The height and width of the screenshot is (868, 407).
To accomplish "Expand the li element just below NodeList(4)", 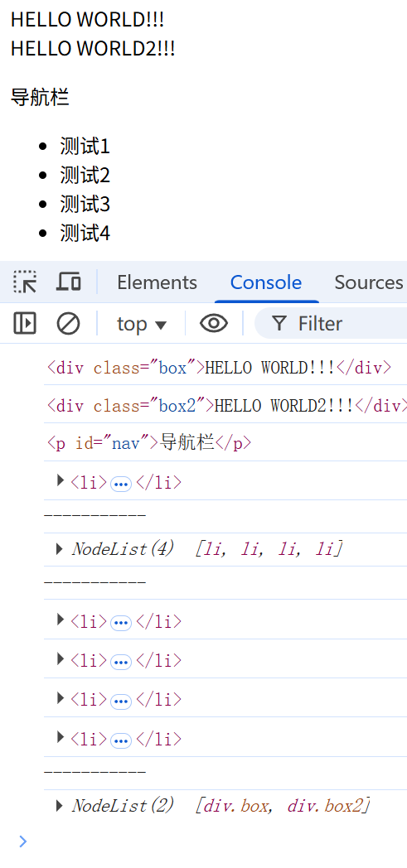I will (61, 620).
